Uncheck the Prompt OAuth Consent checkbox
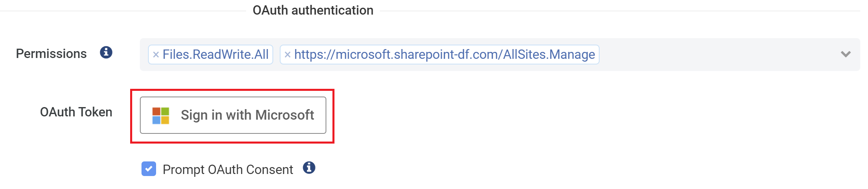 (x=149, y=169)
